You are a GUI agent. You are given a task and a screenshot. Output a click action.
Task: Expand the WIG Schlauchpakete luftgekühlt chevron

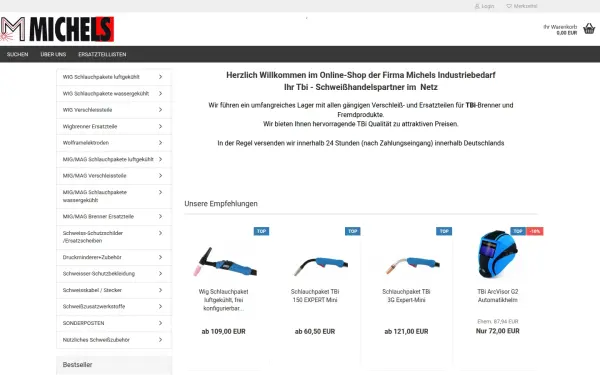160,77
